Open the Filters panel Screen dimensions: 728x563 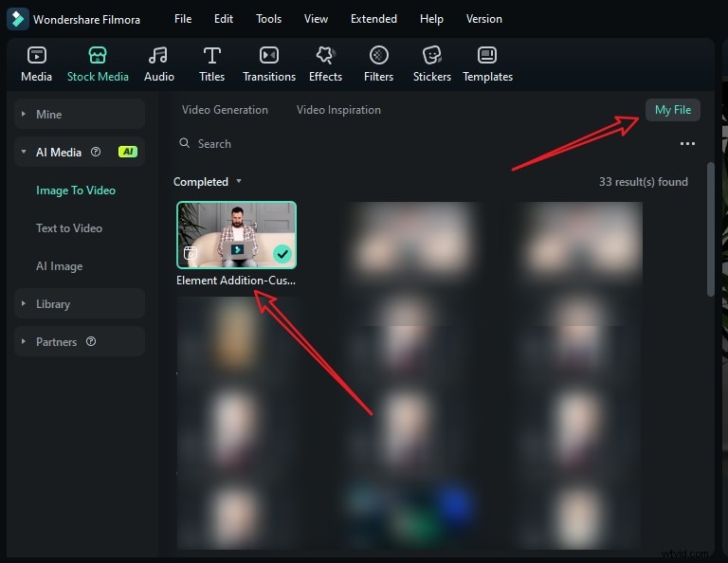[x=378, y=64]
